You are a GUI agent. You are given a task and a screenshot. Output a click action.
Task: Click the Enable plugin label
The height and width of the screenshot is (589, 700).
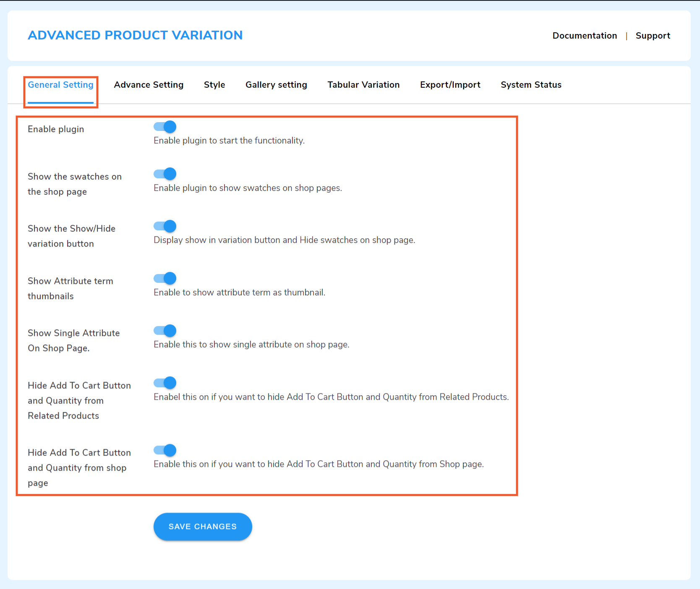(x=56, y=129)
